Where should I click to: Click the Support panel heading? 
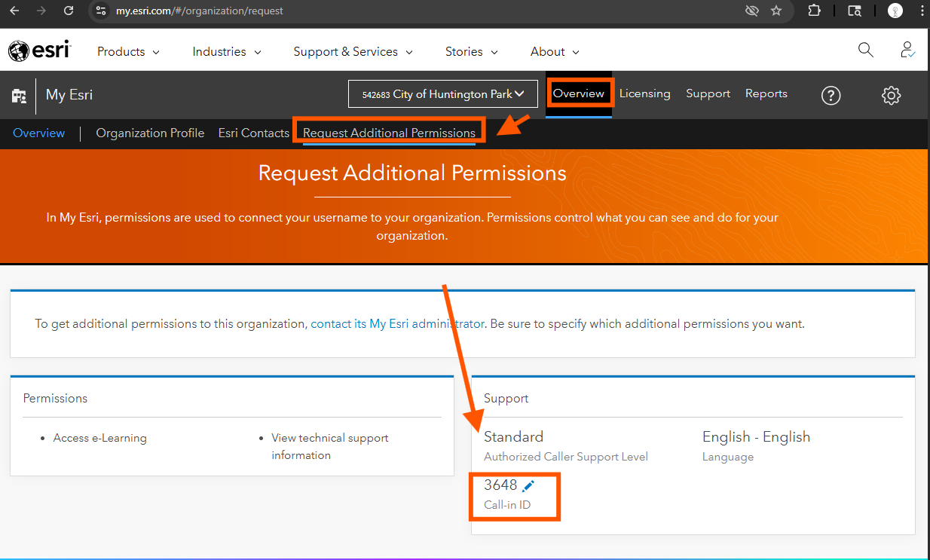coord(506,398)
